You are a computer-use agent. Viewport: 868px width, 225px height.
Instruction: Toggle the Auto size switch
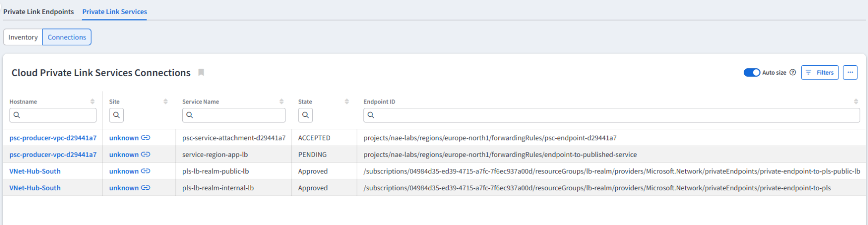point(751,73)
